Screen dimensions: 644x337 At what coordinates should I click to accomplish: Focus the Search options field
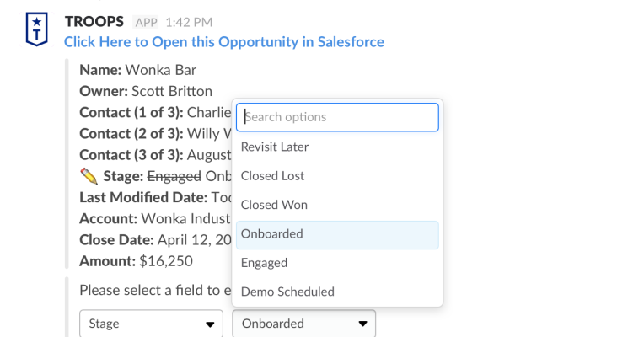click(x=337, y=117)
